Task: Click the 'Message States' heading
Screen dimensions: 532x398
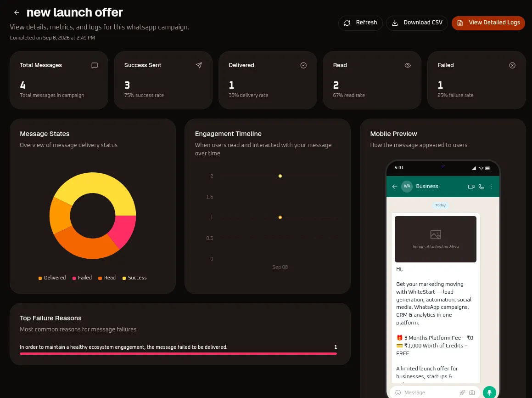Action: (45, 134)
